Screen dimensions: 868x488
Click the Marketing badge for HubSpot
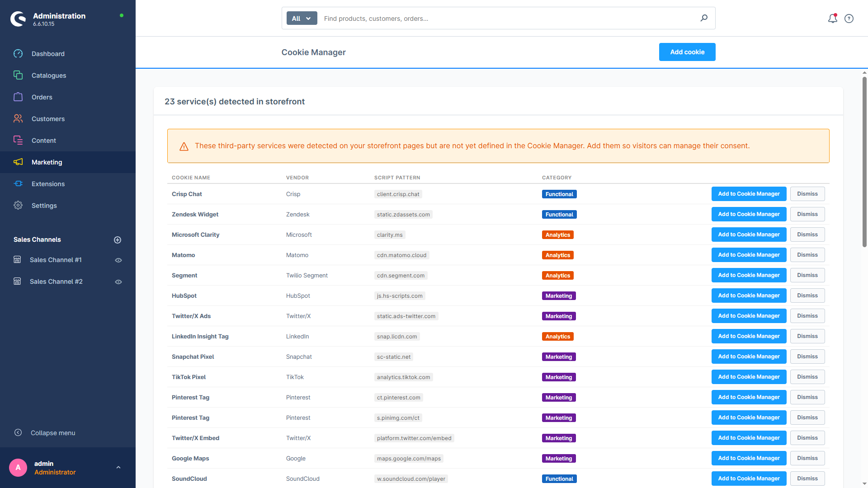tap(559, 296)
